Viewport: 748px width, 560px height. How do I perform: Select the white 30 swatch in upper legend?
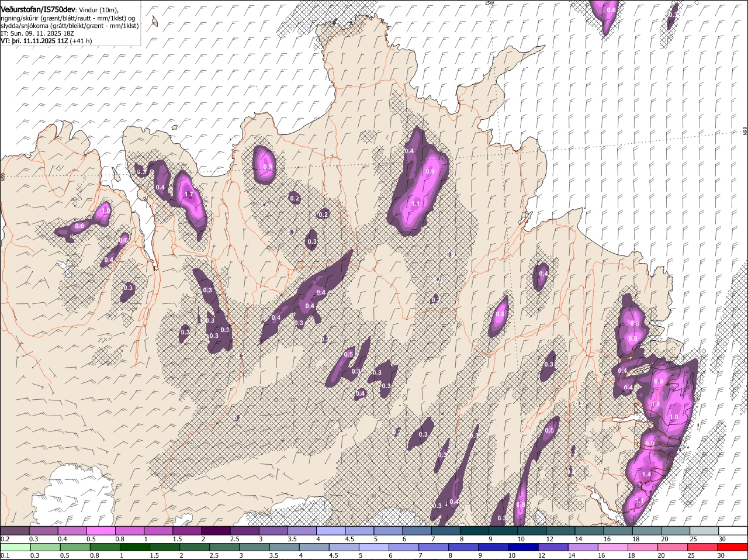pyautogui.click(x=733, y=530)
